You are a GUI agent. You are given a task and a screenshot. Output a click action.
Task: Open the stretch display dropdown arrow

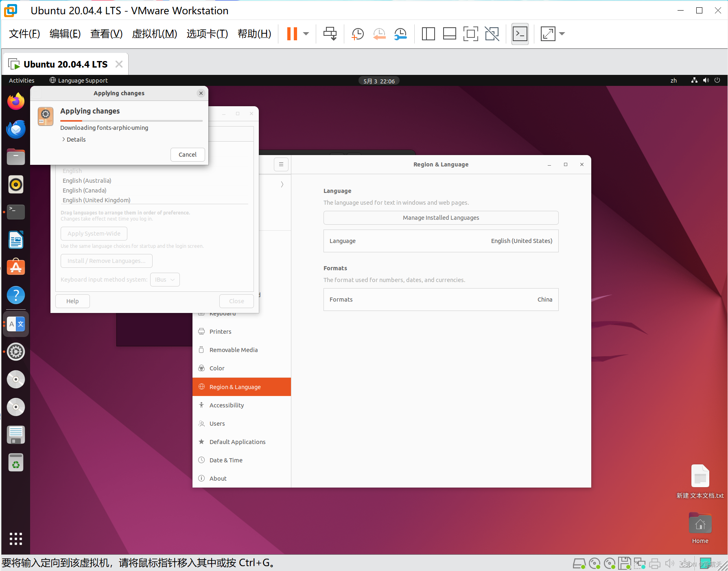point(562,34)
